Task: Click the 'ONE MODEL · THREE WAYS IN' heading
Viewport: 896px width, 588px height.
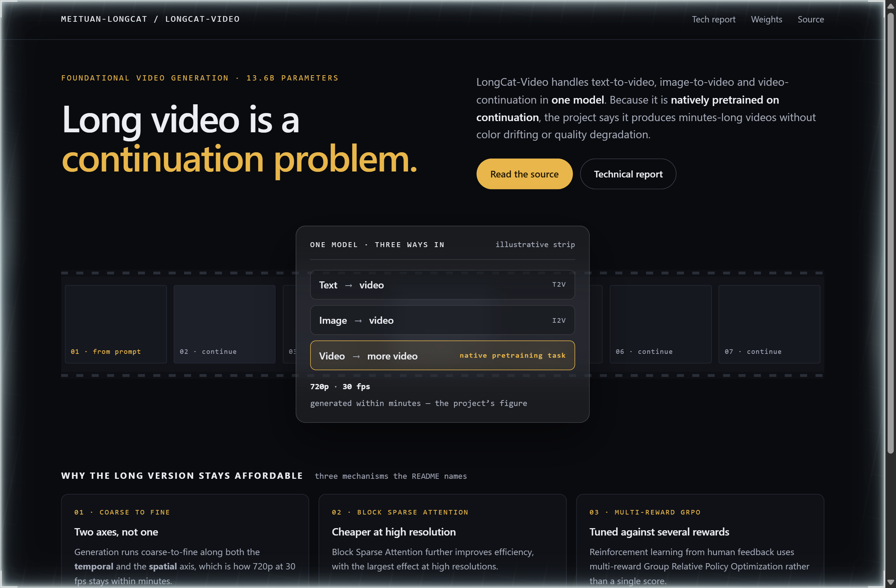Action: [377, 245]
